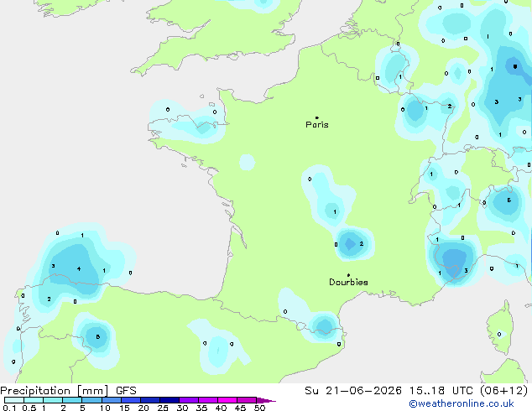Click the 30–35 mm purple legend swatch
Screen dimensions: 532x411
tap(189, 400)
